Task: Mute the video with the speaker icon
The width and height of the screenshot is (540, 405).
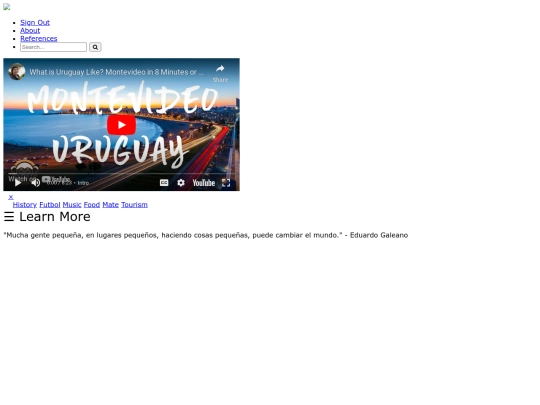Action: pos(35,183)
